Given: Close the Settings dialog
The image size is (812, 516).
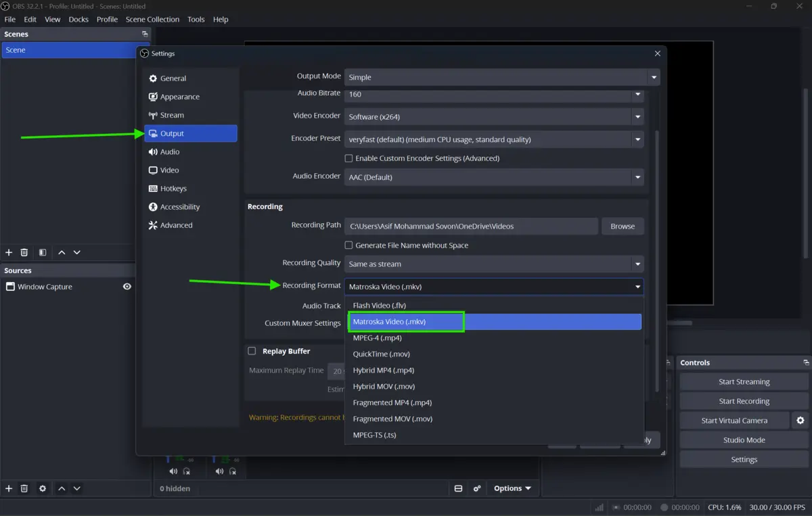Looking at the screenshot, I should (658, 53).
